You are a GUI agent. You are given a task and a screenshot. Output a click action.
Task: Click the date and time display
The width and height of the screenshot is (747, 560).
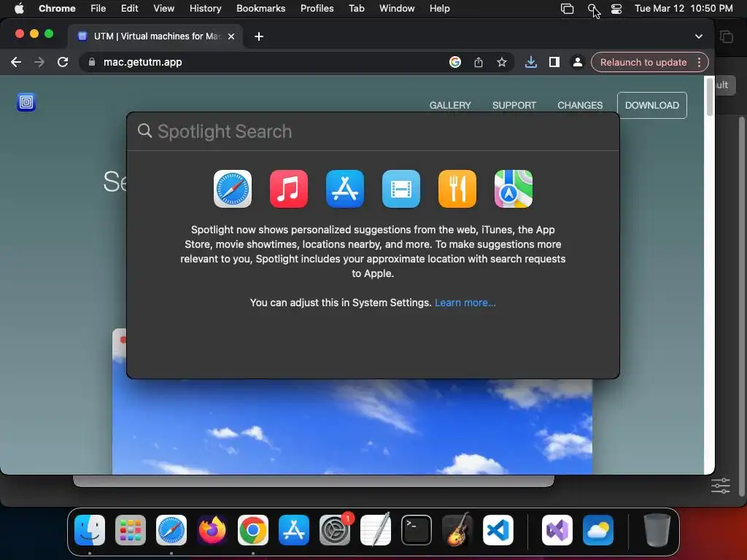tap(684, 9)
